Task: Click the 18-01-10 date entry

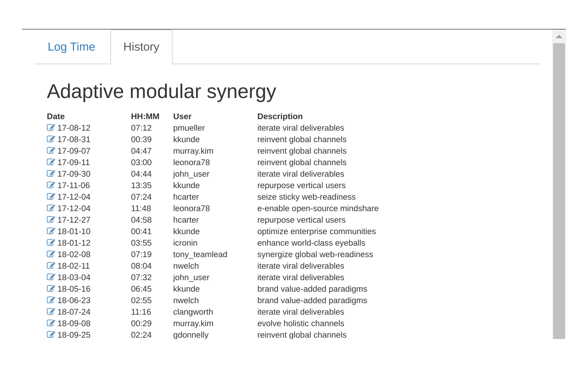Action: pos(73,231)
